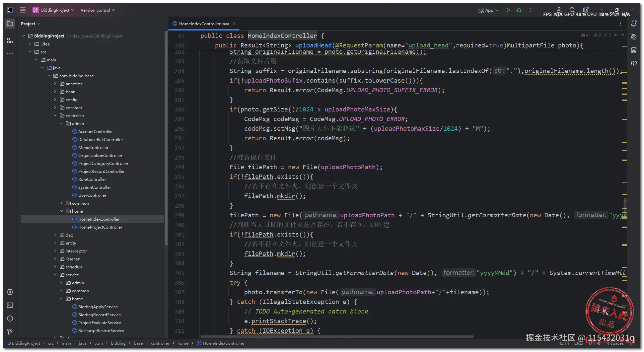
Task: Click line number 299 in the gutter
Action: [x=179, y=215]
